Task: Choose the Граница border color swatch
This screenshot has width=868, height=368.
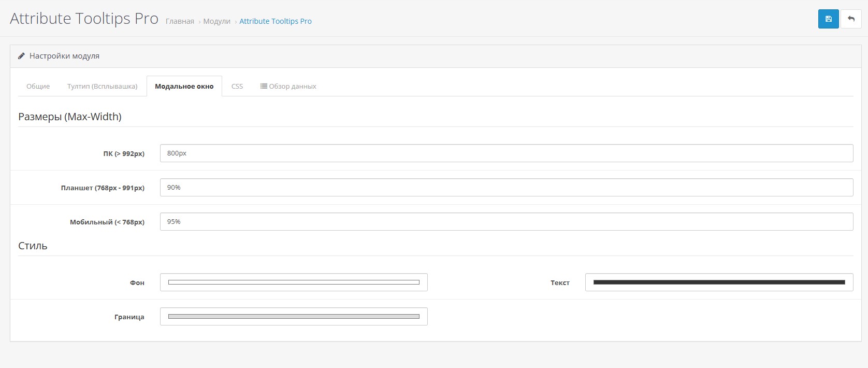Action: point(294,317)
